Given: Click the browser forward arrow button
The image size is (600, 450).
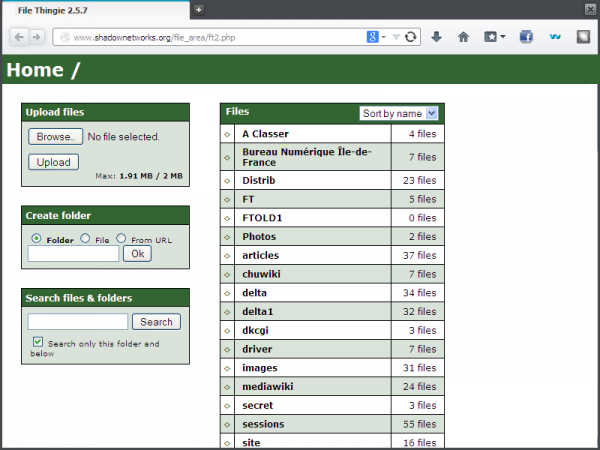Looking at the screenshot, I should coord(36,37).
